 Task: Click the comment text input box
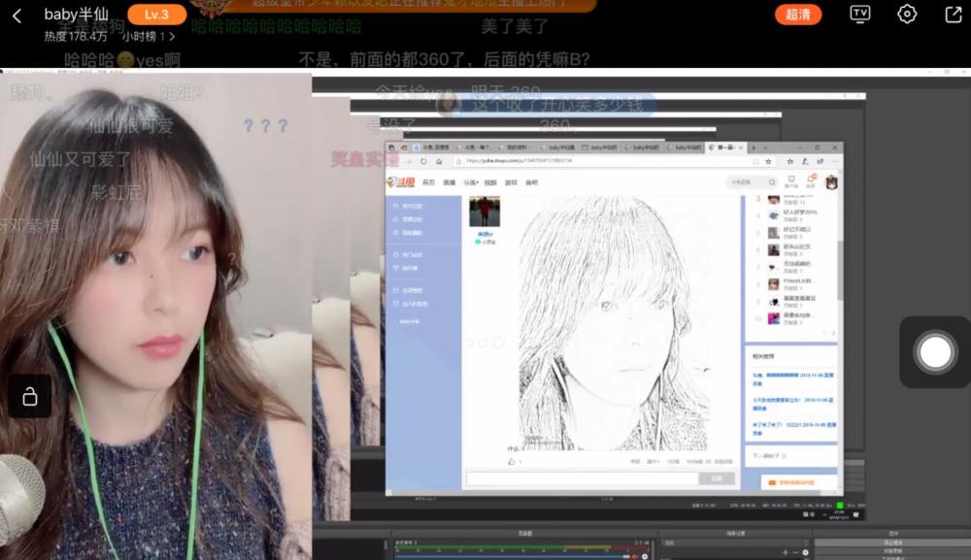click(x=582, y=478)
